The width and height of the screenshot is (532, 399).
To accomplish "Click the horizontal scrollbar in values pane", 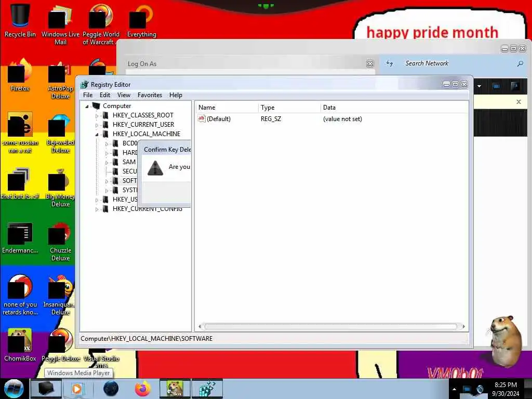I will [x=331, y=326].
